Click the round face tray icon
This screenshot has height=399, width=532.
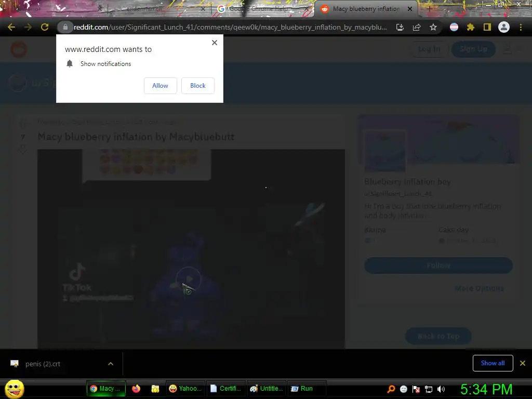tap(403, 389)
